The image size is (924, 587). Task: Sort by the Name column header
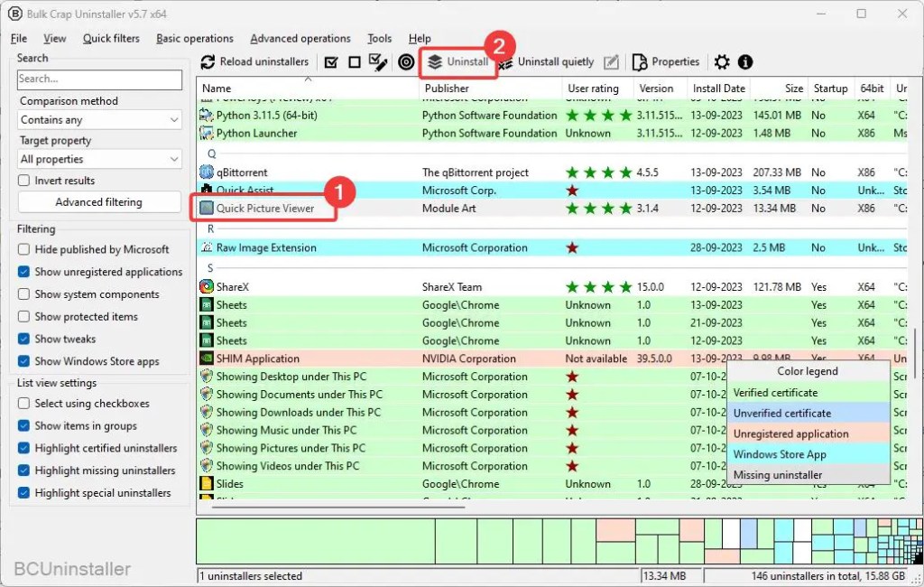308,89
